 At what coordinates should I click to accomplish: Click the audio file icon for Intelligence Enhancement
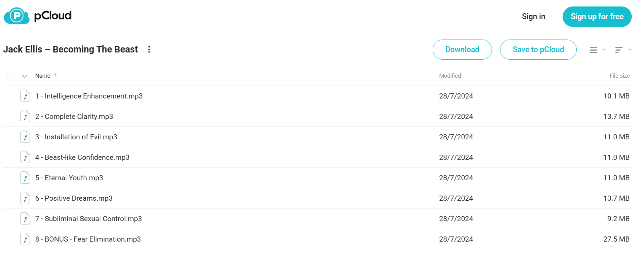(25, 96)
